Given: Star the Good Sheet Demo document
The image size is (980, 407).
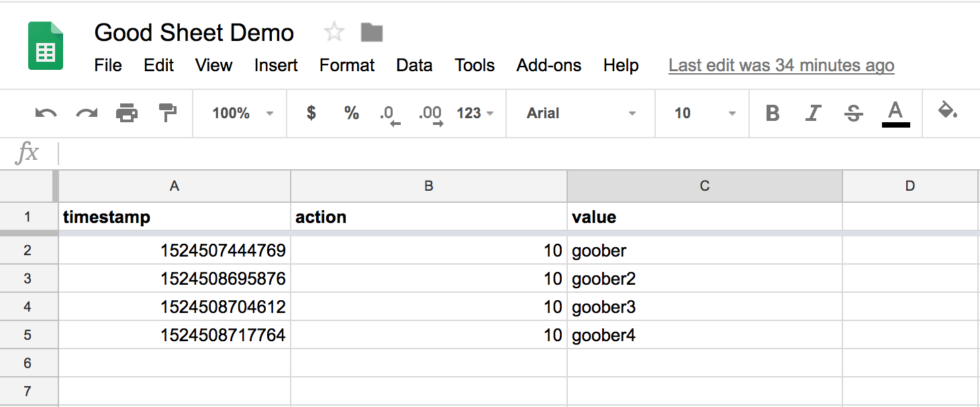Looking at the screenshot, I should coord(334,32).
